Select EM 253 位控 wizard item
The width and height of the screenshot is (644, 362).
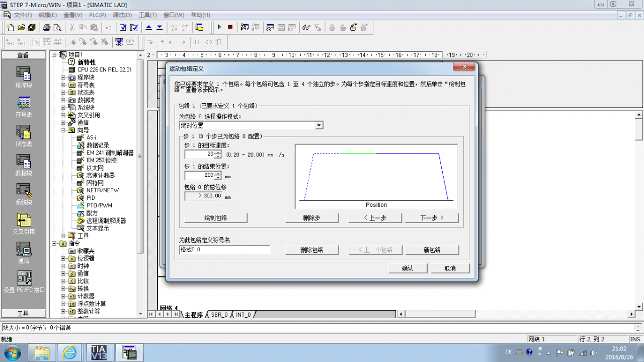point(101,160)
